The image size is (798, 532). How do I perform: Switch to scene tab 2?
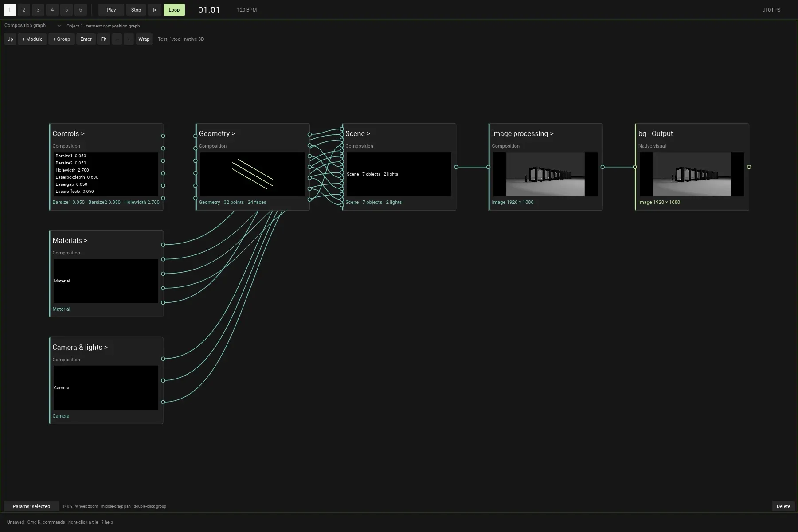pyautogui.click(x=24, y=10)
